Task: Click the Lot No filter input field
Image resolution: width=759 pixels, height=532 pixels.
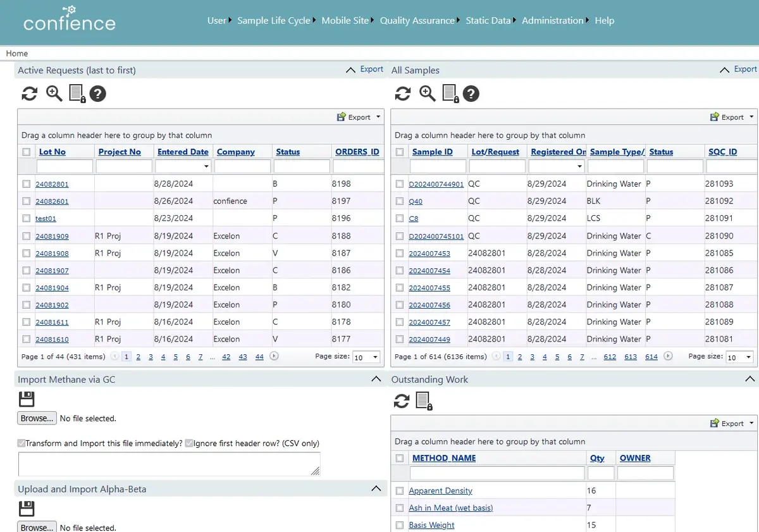Action: [x=65, y=166]
